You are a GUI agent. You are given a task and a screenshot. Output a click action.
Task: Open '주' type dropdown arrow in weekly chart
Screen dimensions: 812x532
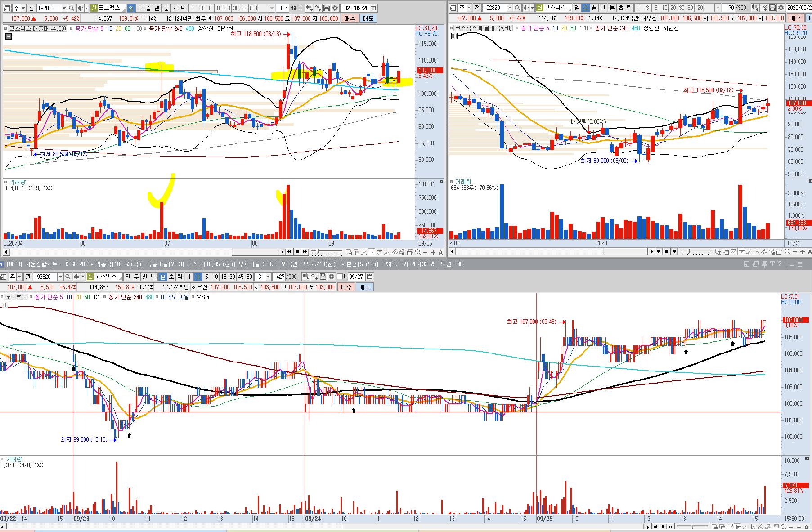click(469, 8)
